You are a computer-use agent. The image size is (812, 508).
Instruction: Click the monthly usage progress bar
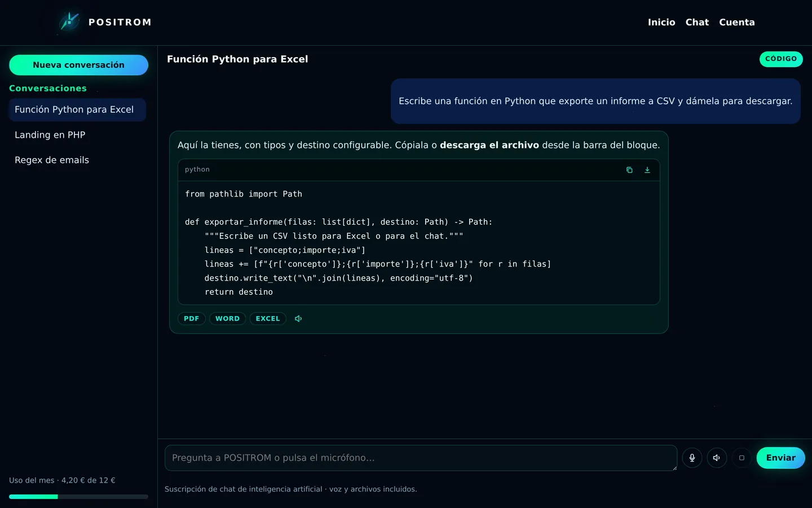(78, 497)
